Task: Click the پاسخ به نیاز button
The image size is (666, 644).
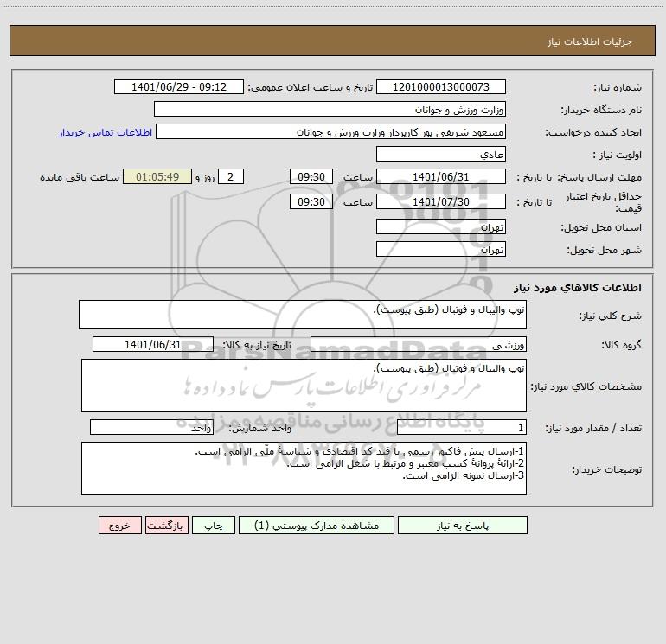Action: 463,525
